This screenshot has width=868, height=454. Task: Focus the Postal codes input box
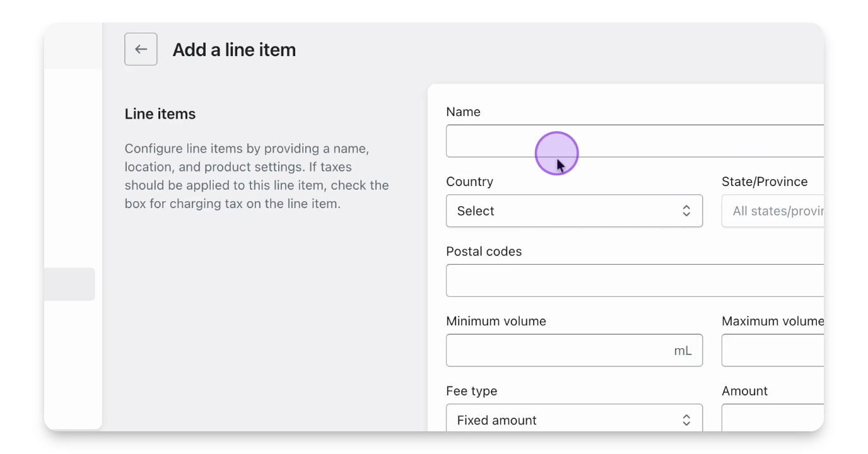(x=631, y=281)
